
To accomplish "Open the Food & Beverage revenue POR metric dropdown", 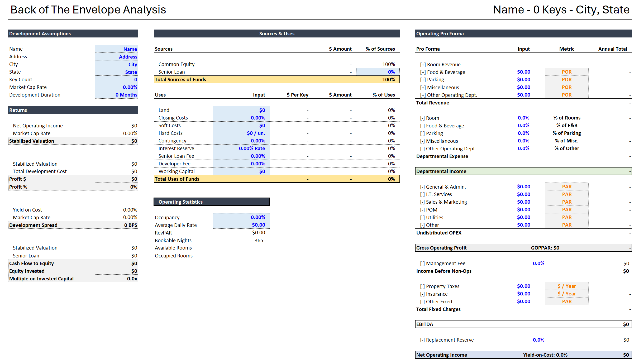I will (x=567, y=72).
